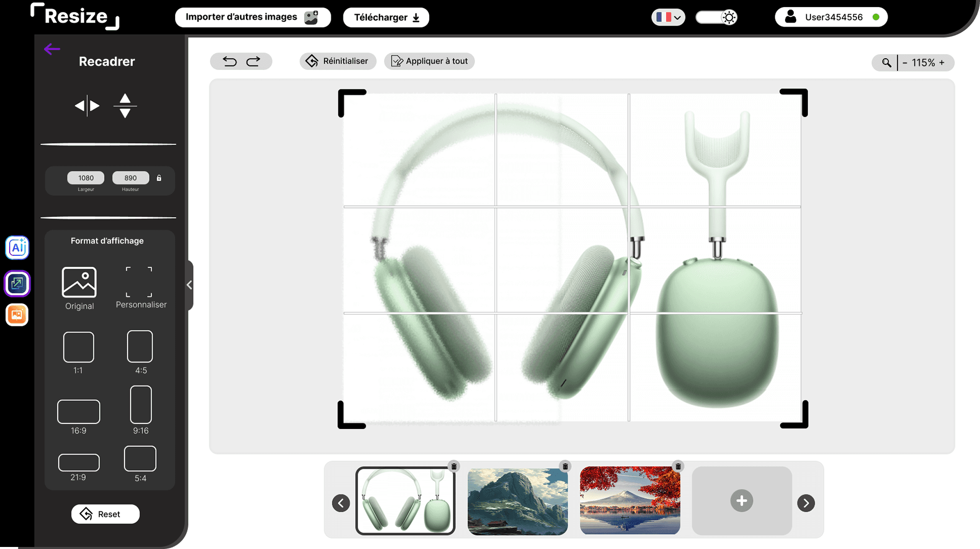980x549 pixels.
Task: Click Appliquer à tout
Action: pos(429,61)
